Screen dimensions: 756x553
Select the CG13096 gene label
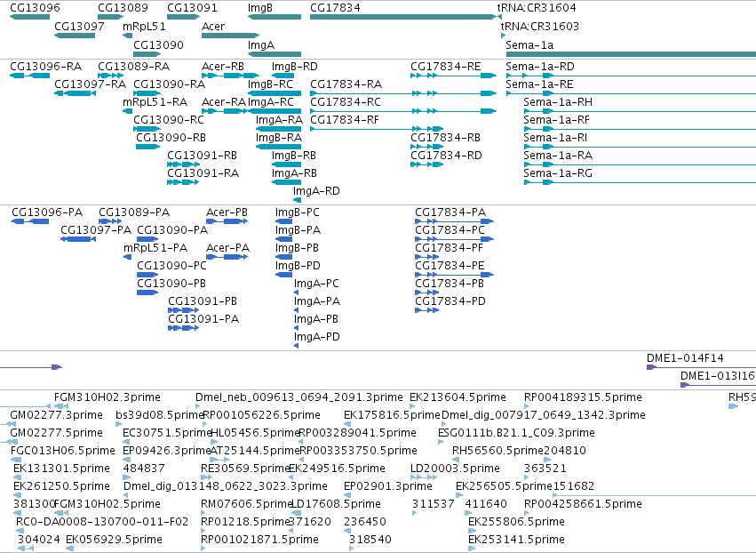(35, 8)
